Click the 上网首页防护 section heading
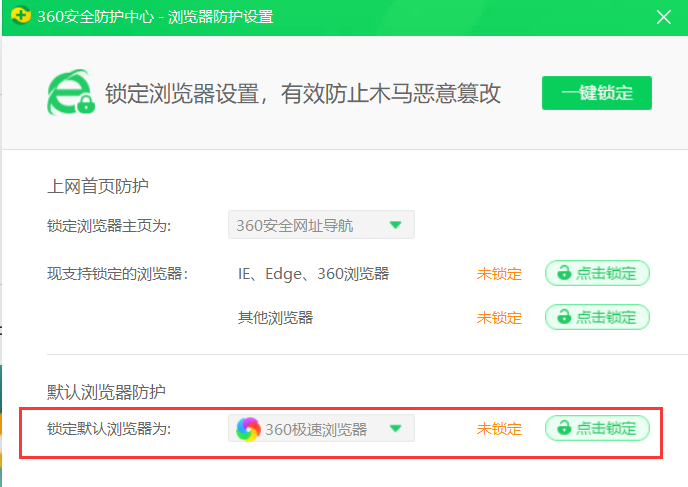The height and width of the screenshot is (487, 688). coord(97,186)
